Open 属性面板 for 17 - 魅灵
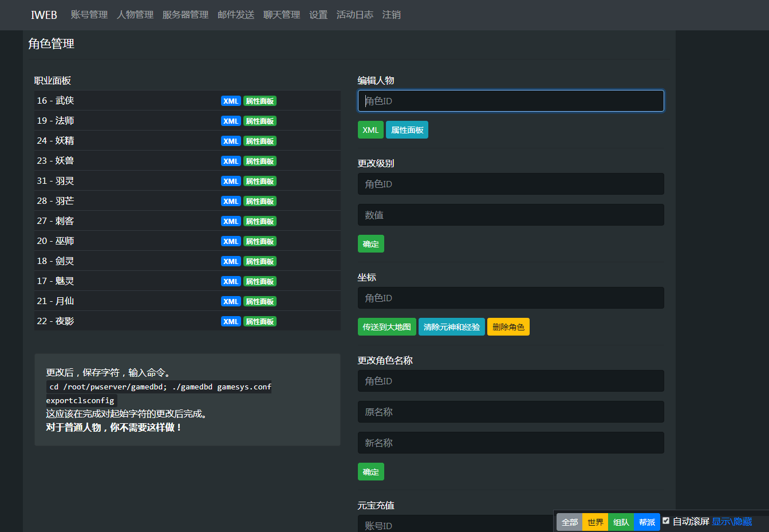The image size is (769, 532). click(x=260, y=281)
